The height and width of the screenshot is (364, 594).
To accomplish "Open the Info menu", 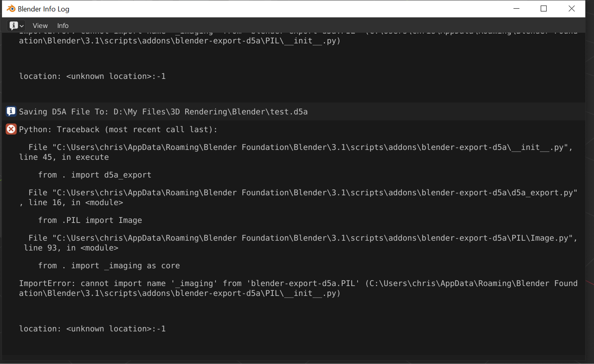I will click(63, 26).
